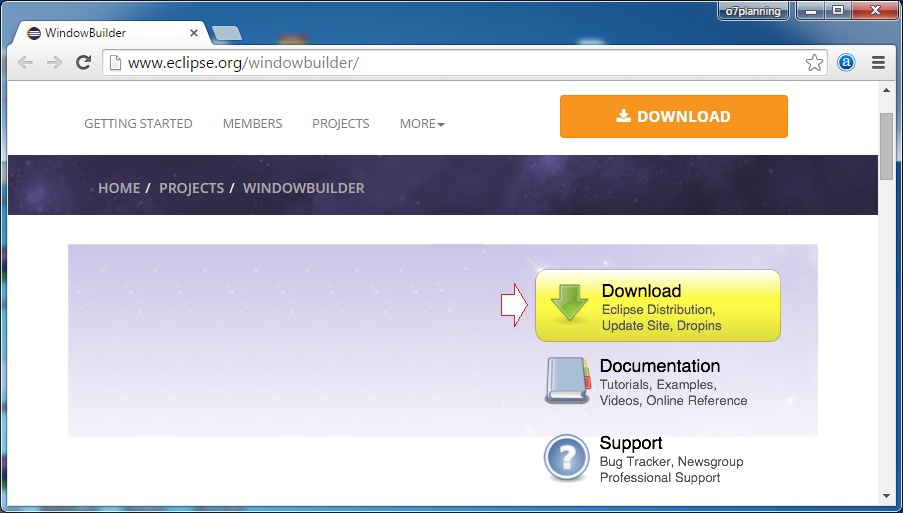Click the orange DOWNLOAD button
The width and height of the screenshot is (903, 513).
674,116
